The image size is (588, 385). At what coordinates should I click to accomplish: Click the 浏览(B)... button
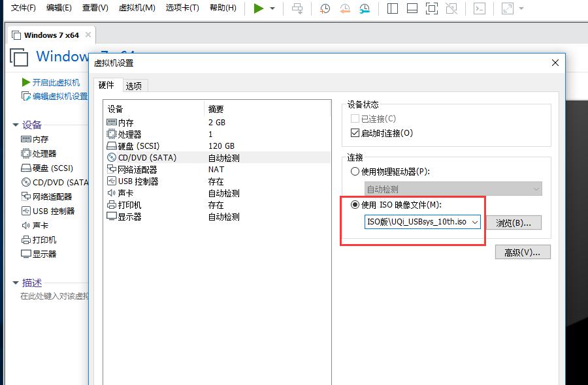tap(514, 223)
